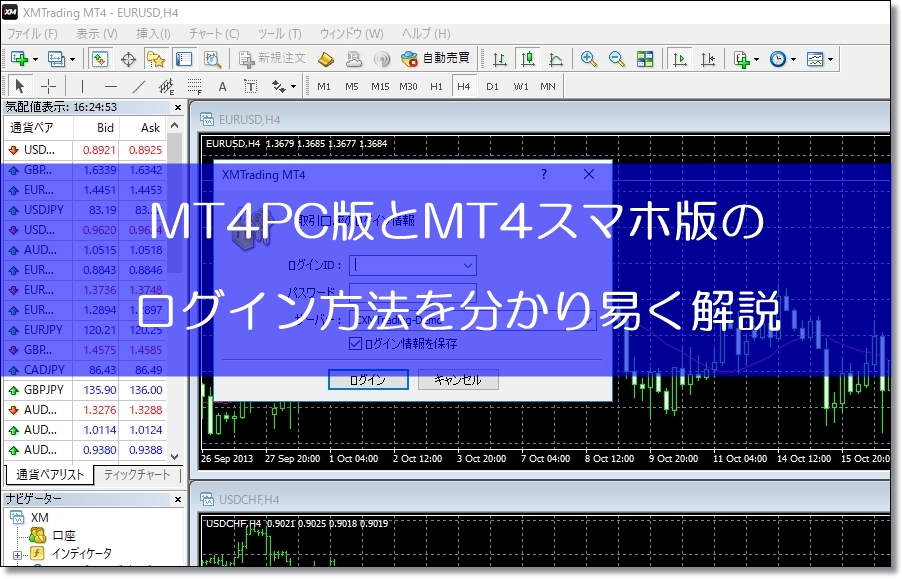This screenshot has width=903, height=579.
Task: Open the ヘルプ (H) menu
Action: pos(426,33)
